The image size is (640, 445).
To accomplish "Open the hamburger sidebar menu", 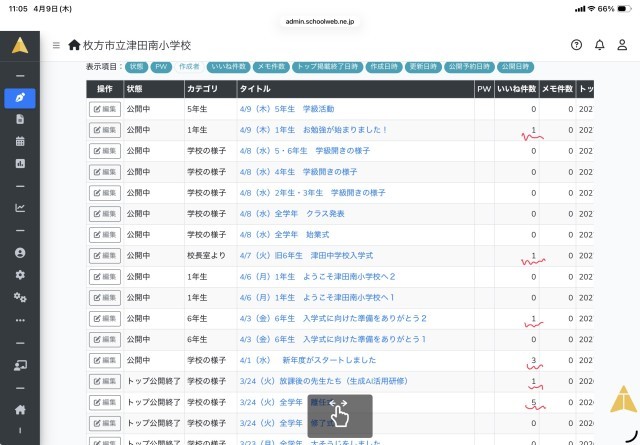I will tap(56, 46).
